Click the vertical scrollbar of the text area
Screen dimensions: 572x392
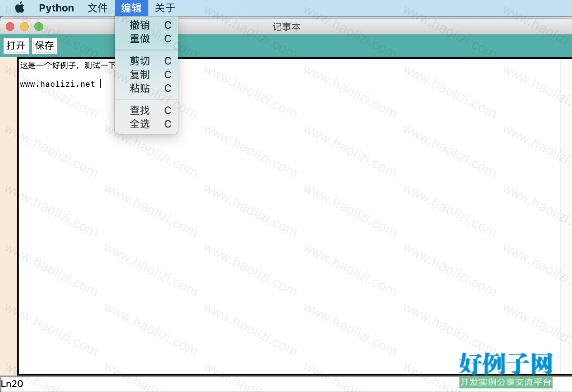(x=564, y=216)
